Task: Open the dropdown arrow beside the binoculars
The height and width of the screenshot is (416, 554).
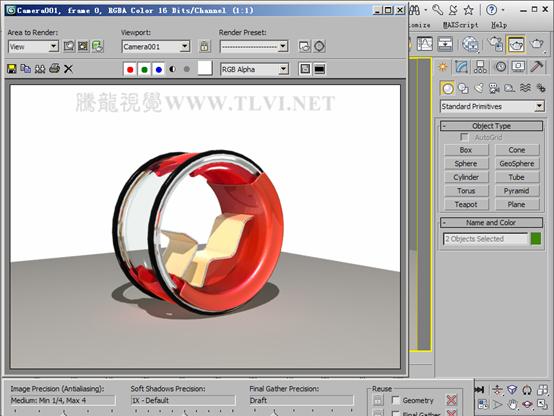Action: [426, 10]
